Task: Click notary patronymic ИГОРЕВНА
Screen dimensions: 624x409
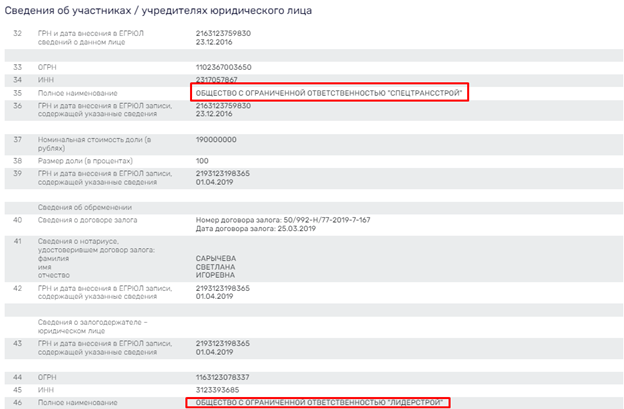Action: 215,275
